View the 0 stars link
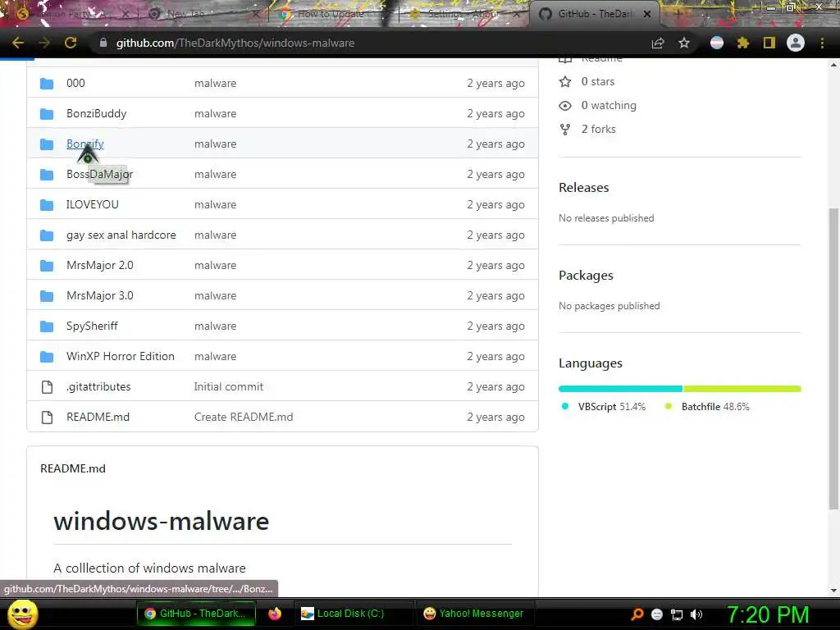Image resolution: width=840 pixels, height=630 pixels. [597, 81]
